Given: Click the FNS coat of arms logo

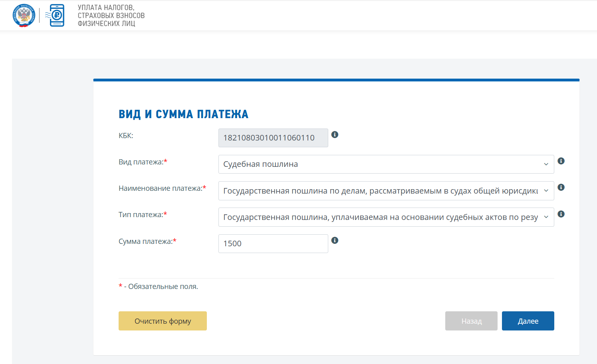Looking at the screenshot, I should [x=24, y=15].
